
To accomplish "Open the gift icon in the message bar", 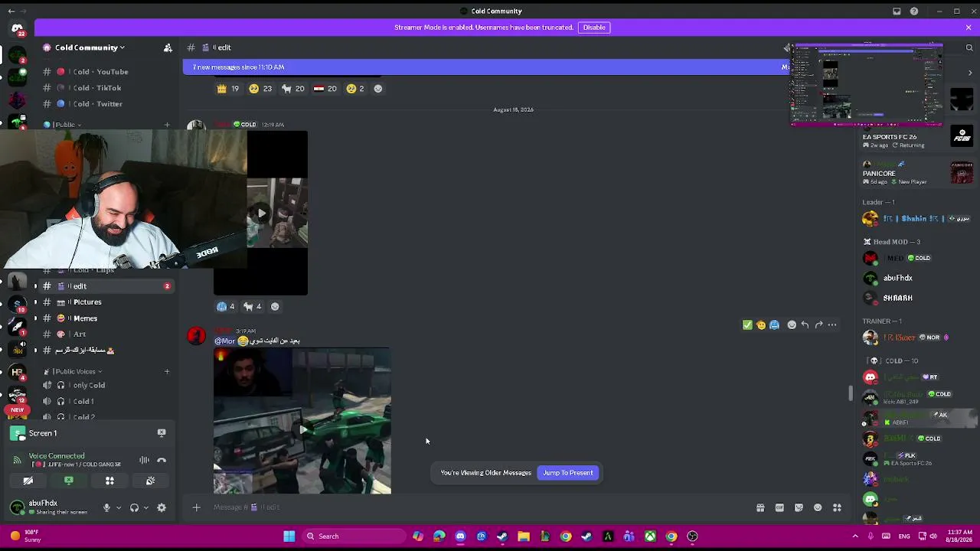I will (760, 507).
